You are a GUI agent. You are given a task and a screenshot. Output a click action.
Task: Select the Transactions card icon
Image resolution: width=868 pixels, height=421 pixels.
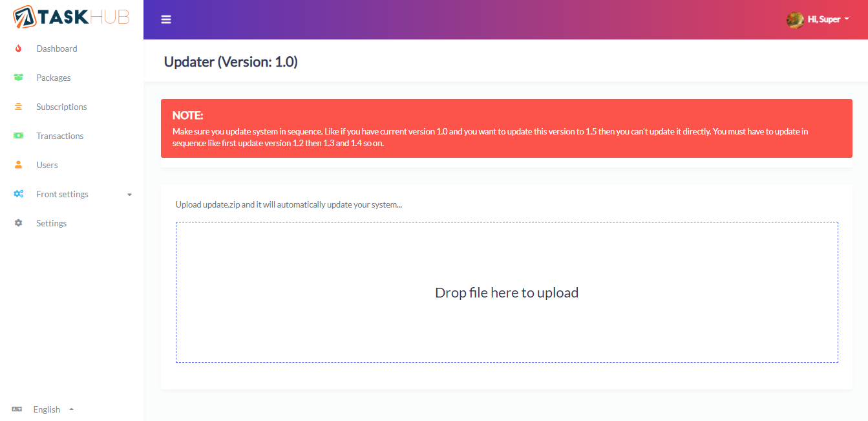coord(17,135)
